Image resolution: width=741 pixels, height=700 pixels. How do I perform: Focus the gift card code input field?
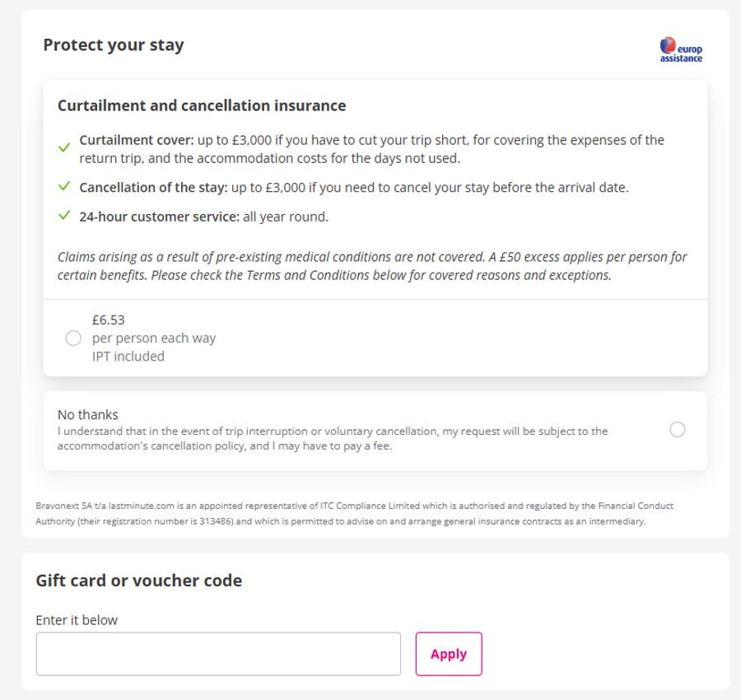pos(218,654)
